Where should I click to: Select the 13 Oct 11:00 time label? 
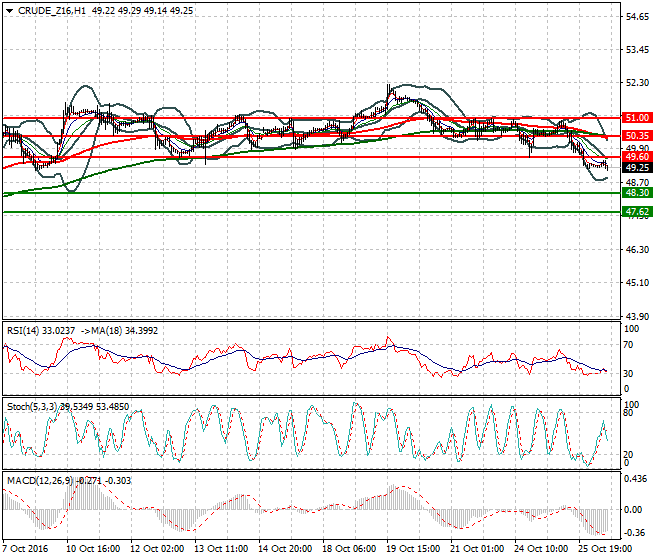coord(221,549)
